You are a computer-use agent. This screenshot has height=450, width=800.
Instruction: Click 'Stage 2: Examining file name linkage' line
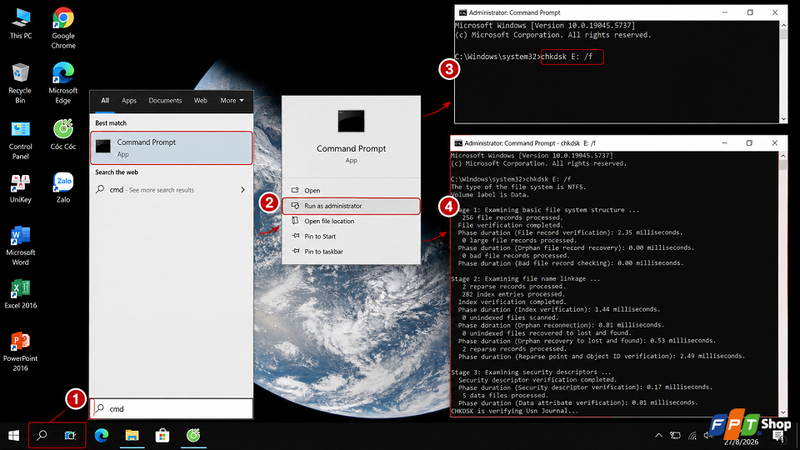(526, 279)
